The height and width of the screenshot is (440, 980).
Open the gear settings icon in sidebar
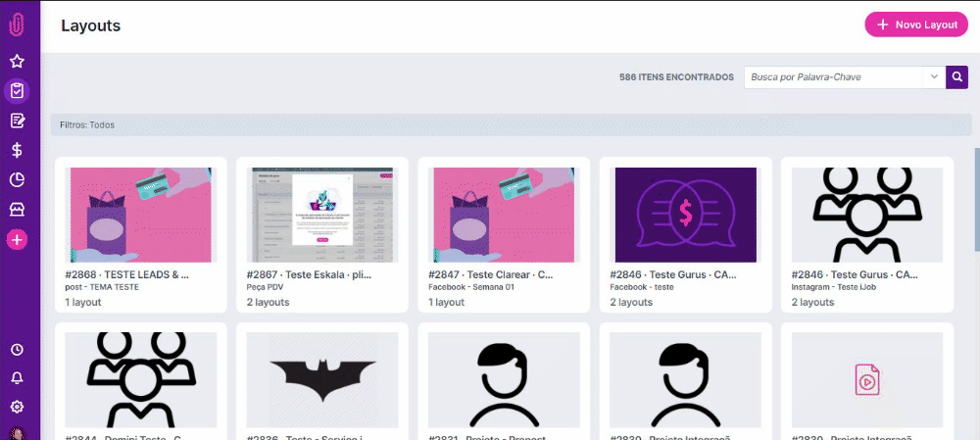[17, 407]
